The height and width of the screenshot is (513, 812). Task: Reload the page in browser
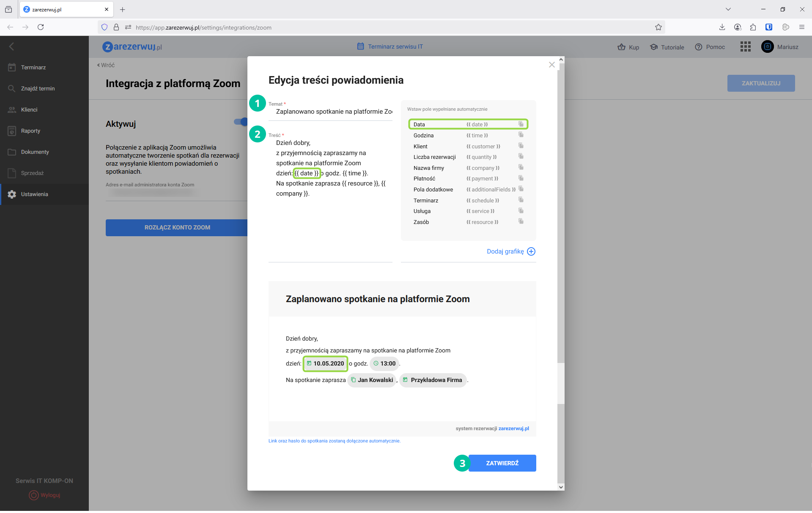41,27
